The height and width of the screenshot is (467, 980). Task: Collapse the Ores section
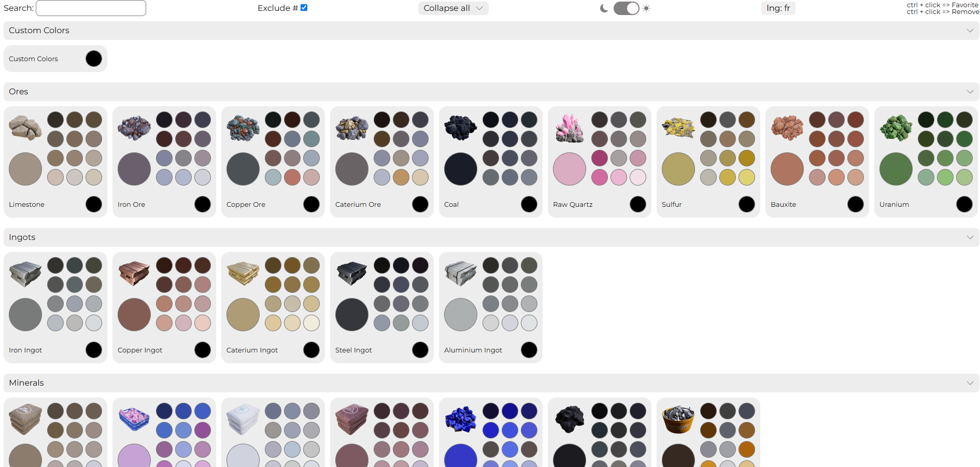point(491,92)
